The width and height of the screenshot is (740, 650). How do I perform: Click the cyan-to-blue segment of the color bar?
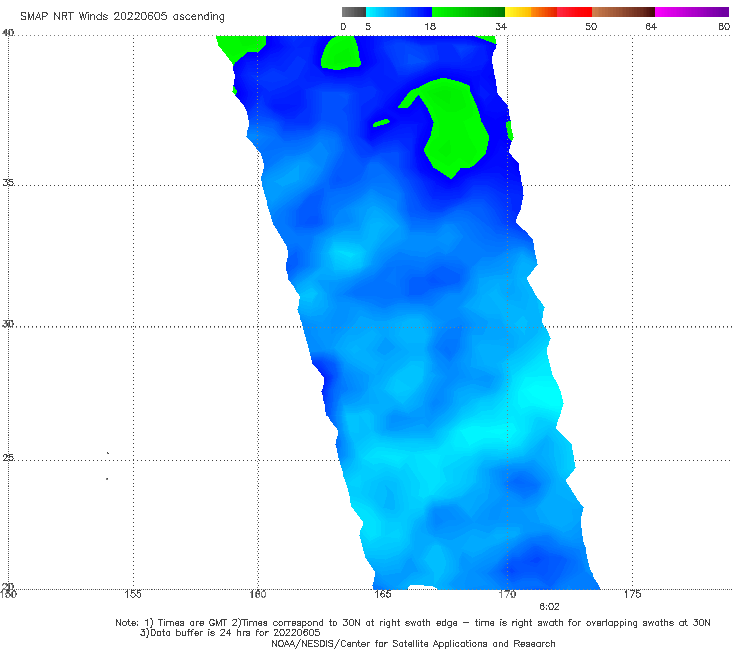click(399, 12)
